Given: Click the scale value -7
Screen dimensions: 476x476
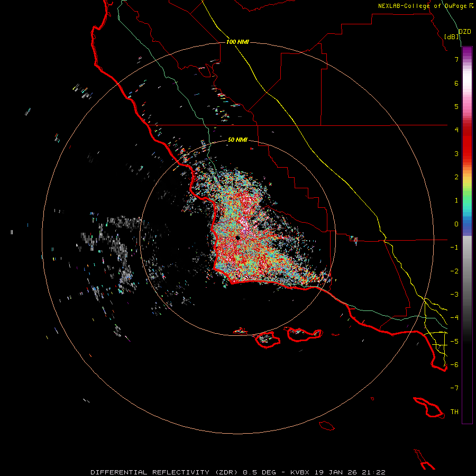Looking at the screenshot, I should 454,388.
